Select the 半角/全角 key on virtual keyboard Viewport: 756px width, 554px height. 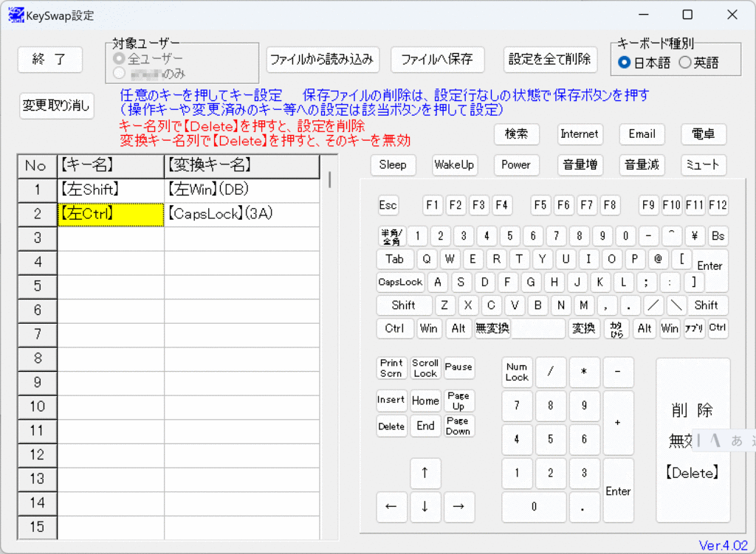click(x=391, y=237)
